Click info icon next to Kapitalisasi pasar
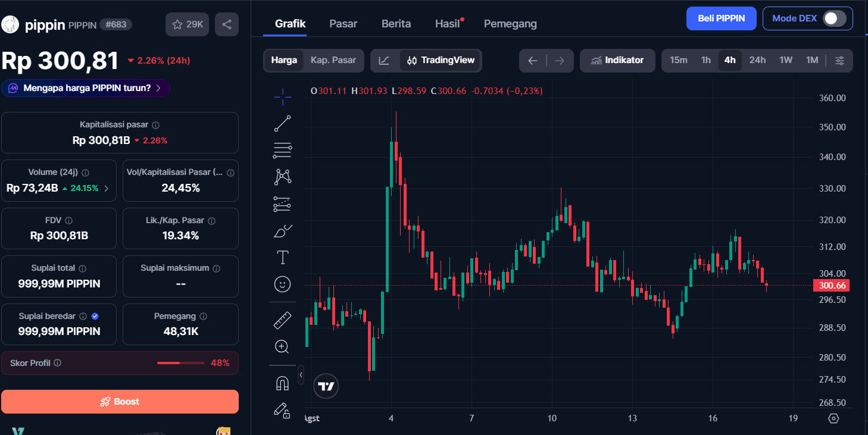The width and height of the screenshot is (868, 435). tap(156, 125)
